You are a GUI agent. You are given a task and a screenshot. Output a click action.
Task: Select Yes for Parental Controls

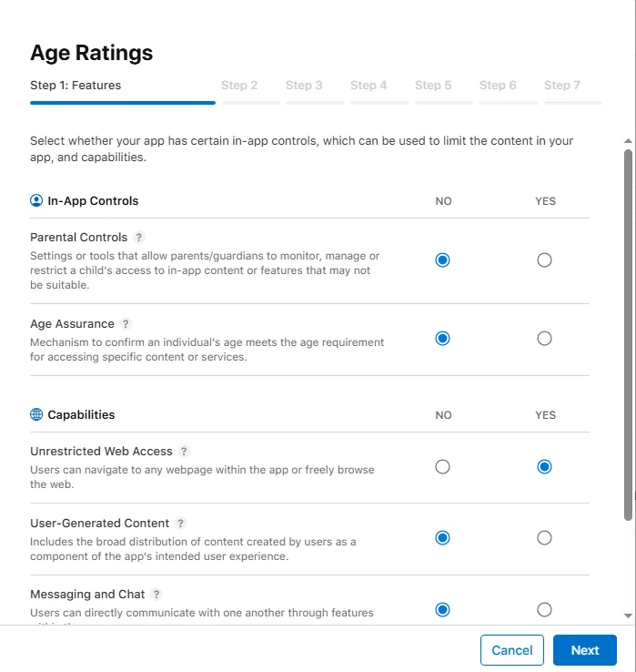click(x=544, y=260)
